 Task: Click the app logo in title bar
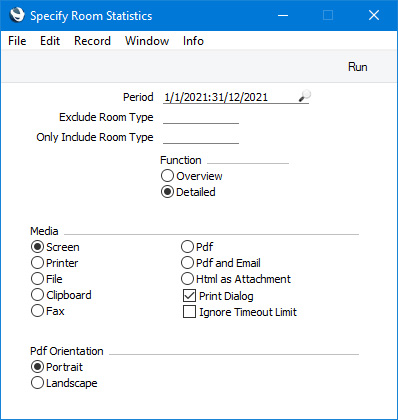pyautogui.click(x=17, y=15)
